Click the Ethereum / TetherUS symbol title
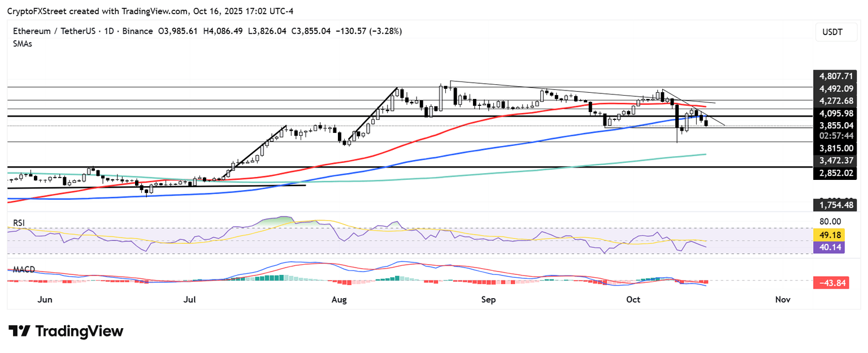This screenshot has width=868, height=353. (x=50, y=31)
